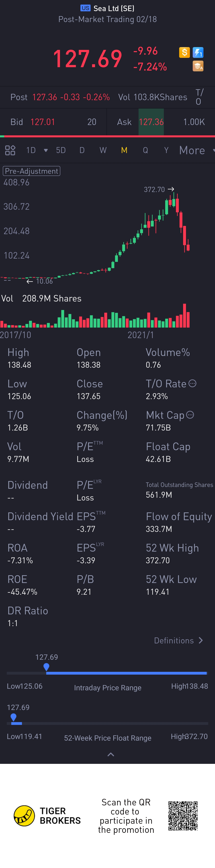
Task: Tap the Bid price 127.01
Action: (43, 122)
